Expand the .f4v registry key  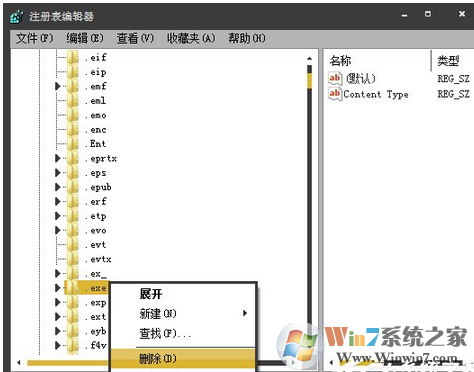[x=58, y=345]
